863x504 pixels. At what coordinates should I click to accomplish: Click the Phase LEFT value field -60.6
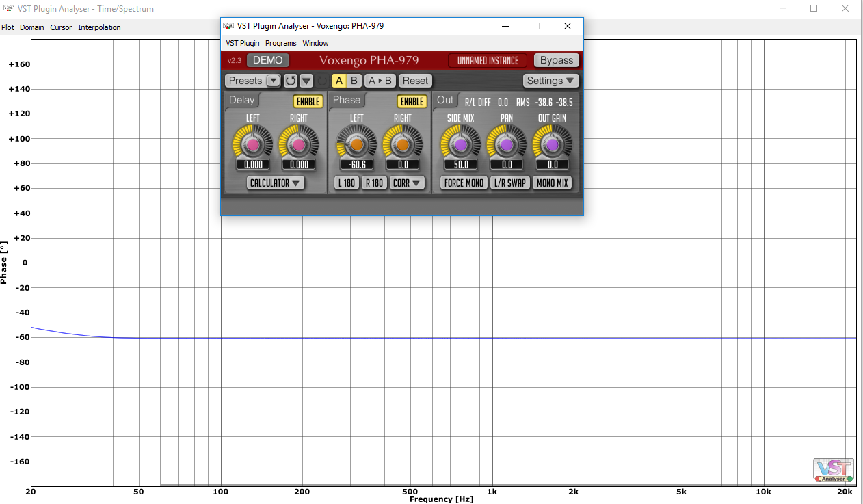(x=357, y=165)
